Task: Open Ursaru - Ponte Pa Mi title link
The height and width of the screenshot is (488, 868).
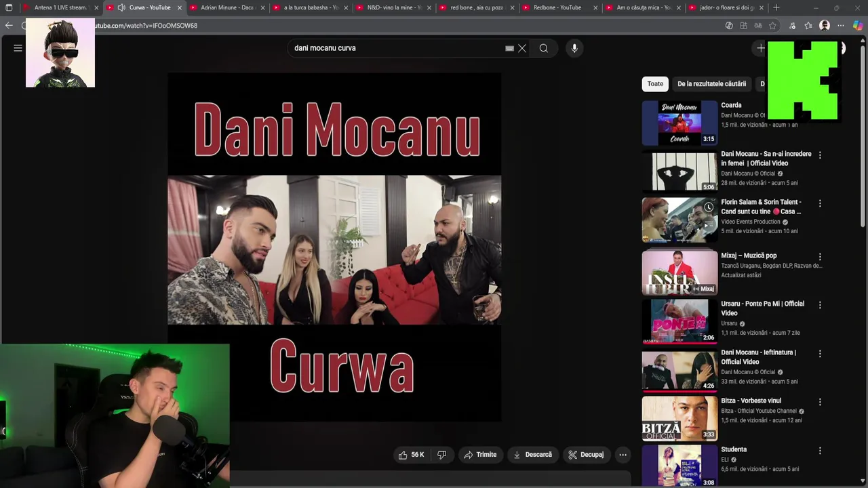Action: (762, 308)
